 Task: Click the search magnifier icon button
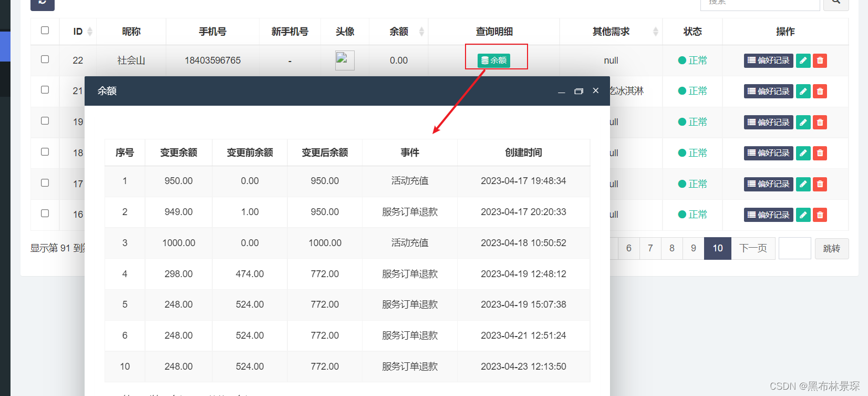[x=835, y=4]
